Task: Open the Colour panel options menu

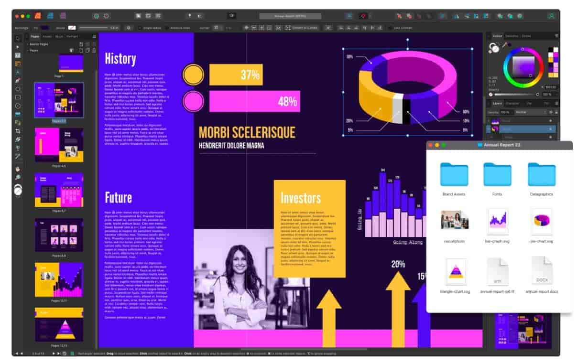Action: click(x=556, y=36)
